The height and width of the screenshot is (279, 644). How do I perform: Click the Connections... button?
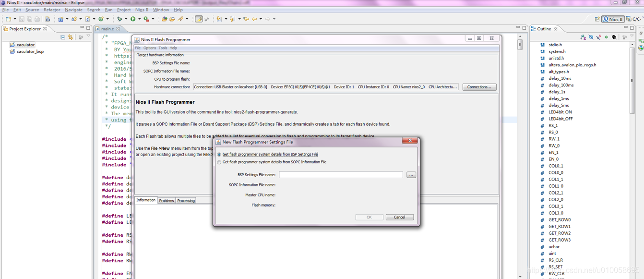pyautogui.click(x=479, y=87)
